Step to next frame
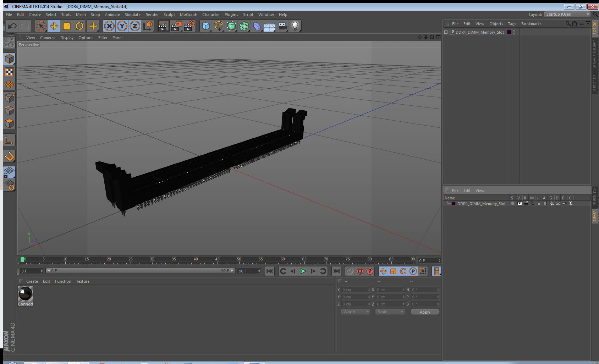Screen dimensions: 599x364 (x=313, y=271)
